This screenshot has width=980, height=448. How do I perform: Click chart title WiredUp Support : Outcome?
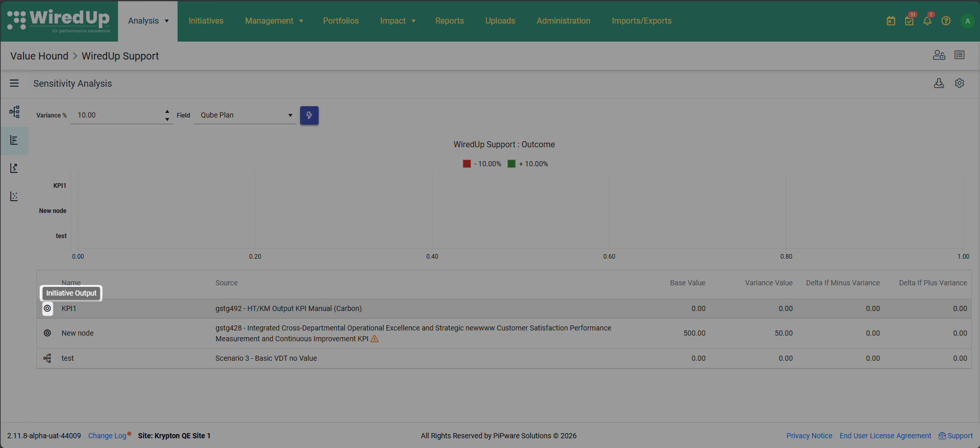504,145
